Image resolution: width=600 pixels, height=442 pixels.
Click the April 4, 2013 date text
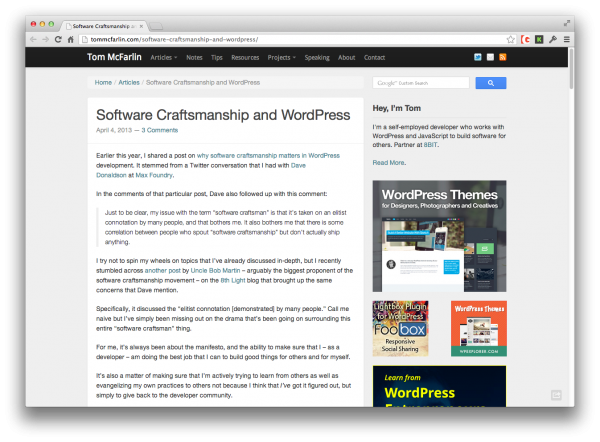[x=114, y=130]
